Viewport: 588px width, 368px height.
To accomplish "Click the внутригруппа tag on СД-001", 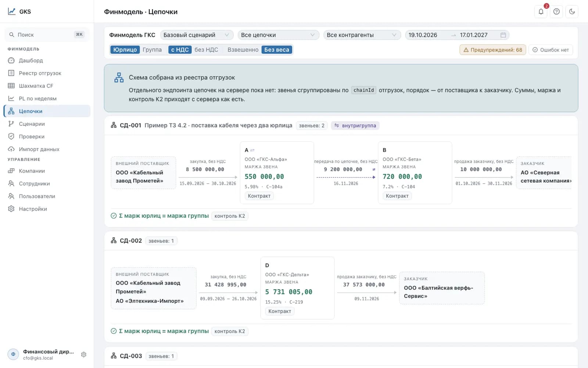I will click(355, 125).
